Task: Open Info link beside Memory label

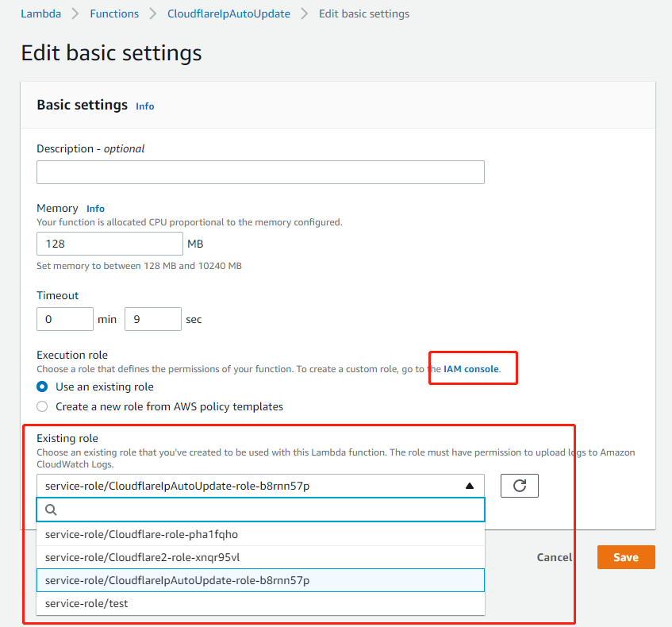Action: point(95,209)
